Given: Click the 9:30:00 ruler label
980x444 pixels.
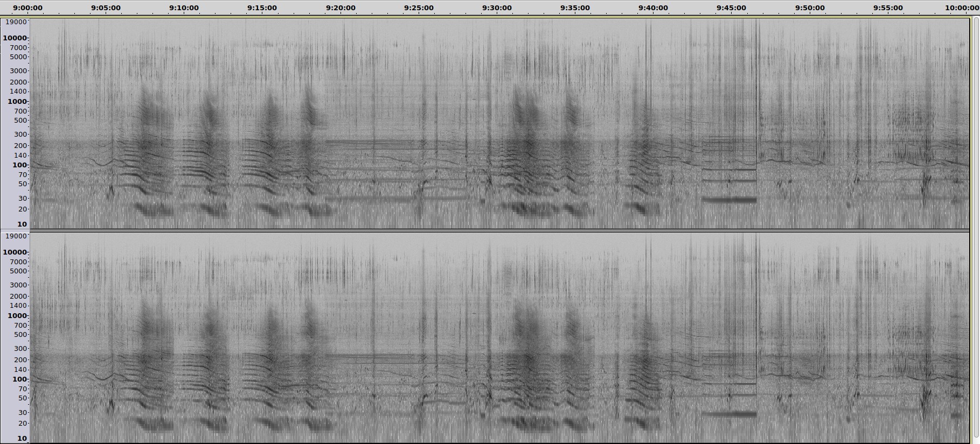Looking at the screenshot, I should click(x=497, y=8).
